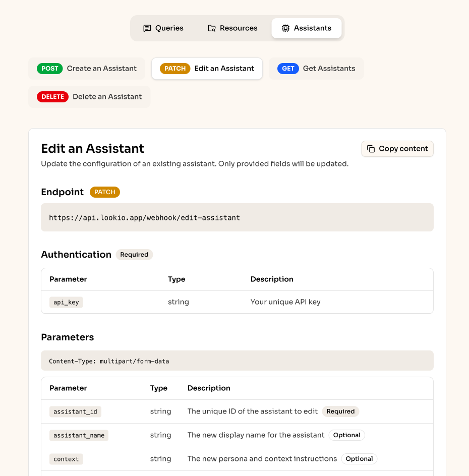Switch to the Resources tab
The image size is (469, 476).
click(x=232, y=28)
